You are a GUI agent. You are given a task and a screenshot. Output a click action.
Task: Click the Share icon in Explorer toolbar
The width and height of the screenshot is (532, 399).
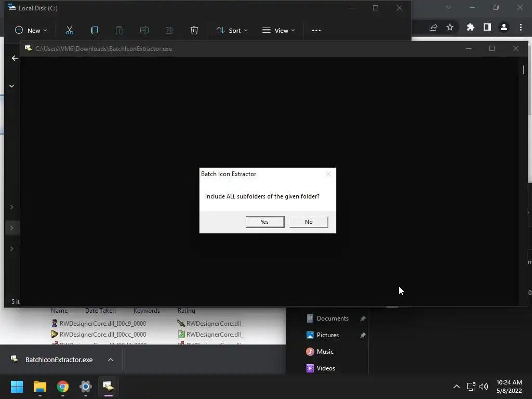click(169, 31)
